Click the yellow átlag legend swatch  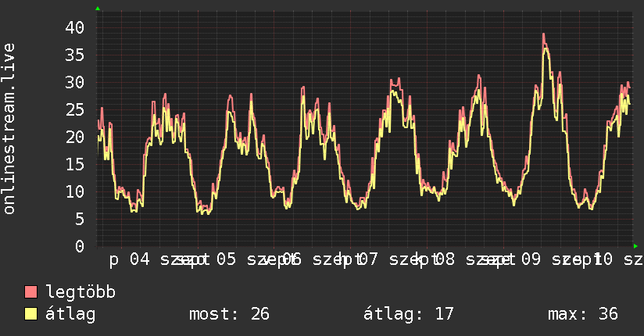[x=30, y=313]
